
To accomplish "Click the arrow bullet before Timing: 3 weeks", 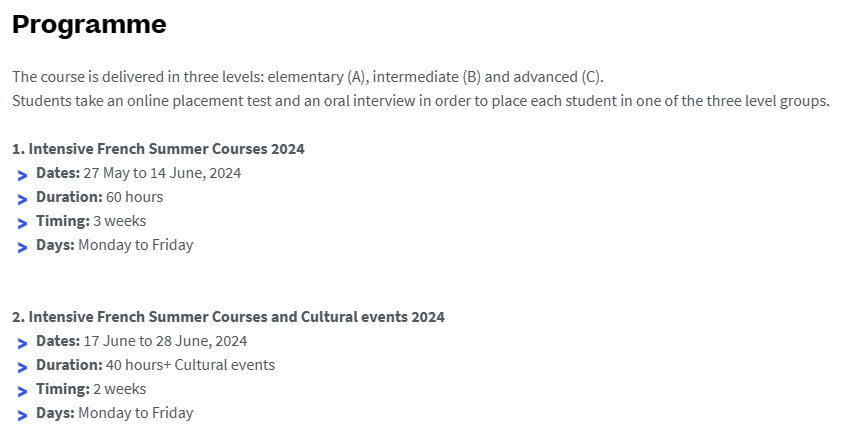I will click(x=22, y=223).
